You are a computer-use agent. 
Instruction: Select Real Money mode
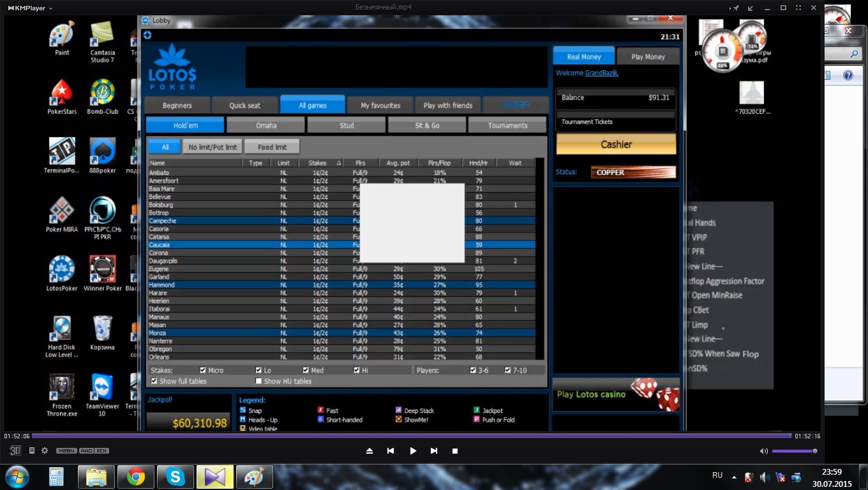[x=584, y=56]
